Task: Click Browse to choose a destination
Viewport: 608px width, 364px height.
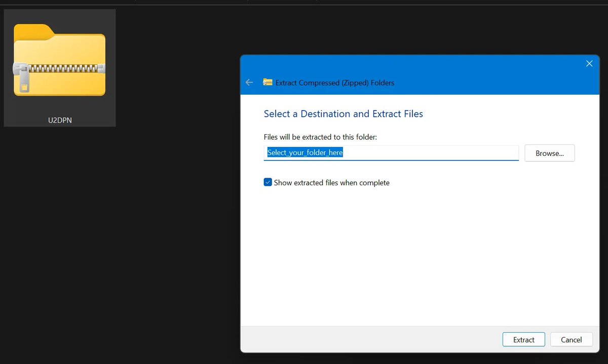Action: (549, 153)
